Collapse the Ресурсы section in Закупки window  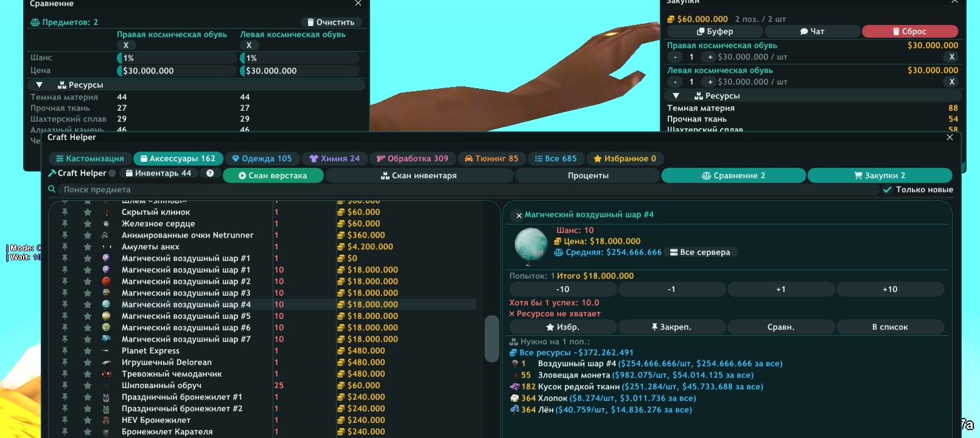tap(676, 96)
